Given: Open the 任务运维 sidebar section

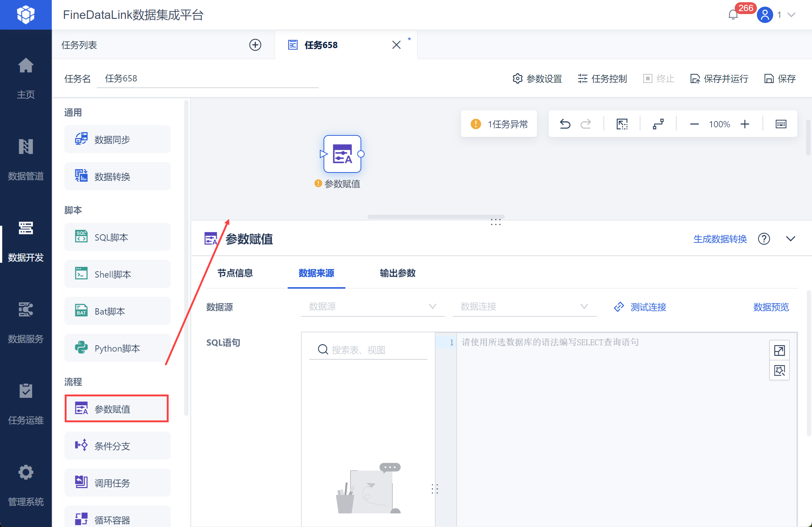Looking at the screenshot, I should coord(26,404).
